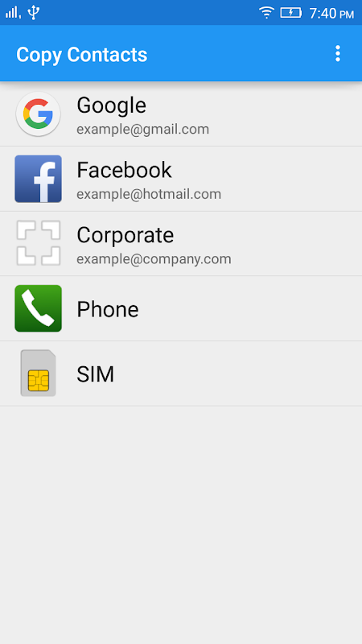This screenshot has width=362, height=644.
Task: Tap the USB connection status icon
Action: pyautogui.click(x=33, y=12)
